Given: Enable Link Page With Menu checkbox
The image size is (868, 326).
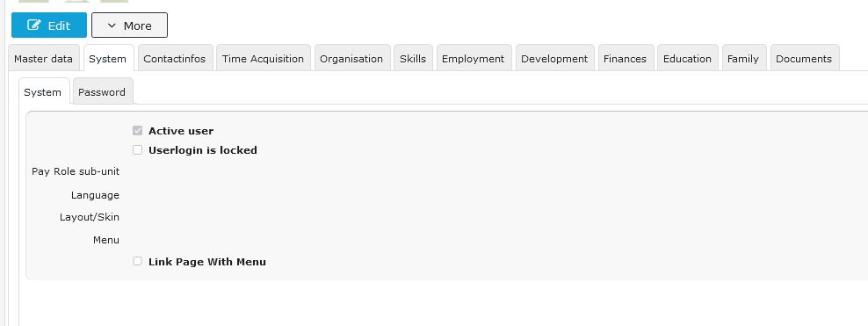Looking at the screenshot, I should click(x=138, y=261).
